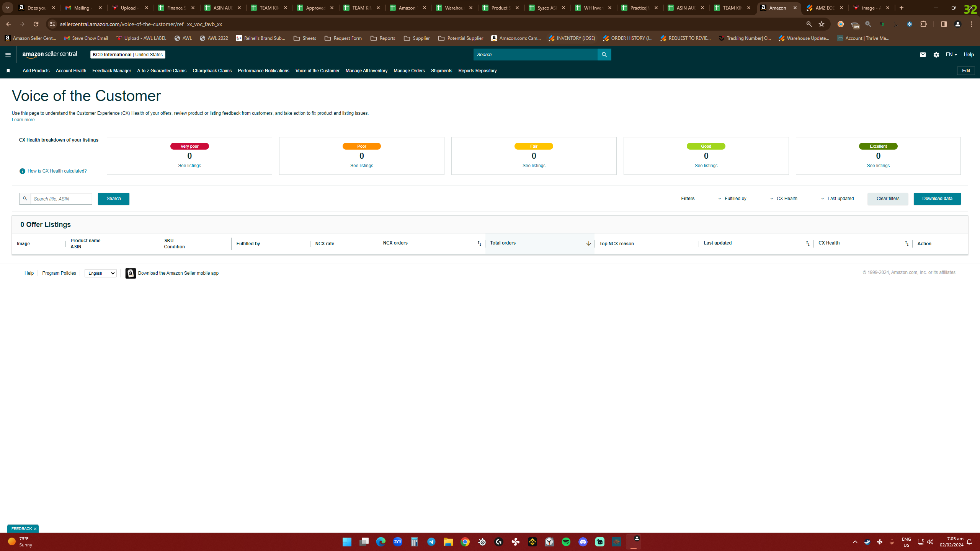This screenshot has height=551, width=980.
Task: Sort by NCX orders column arrows
Action: [x=479, y=243]
